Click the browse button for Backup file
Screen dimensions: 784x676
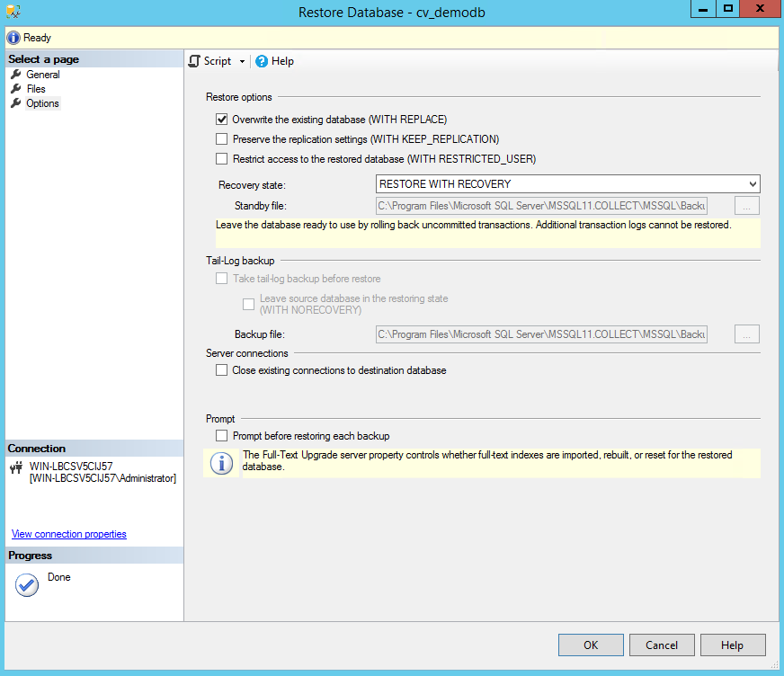coord(747,334)
